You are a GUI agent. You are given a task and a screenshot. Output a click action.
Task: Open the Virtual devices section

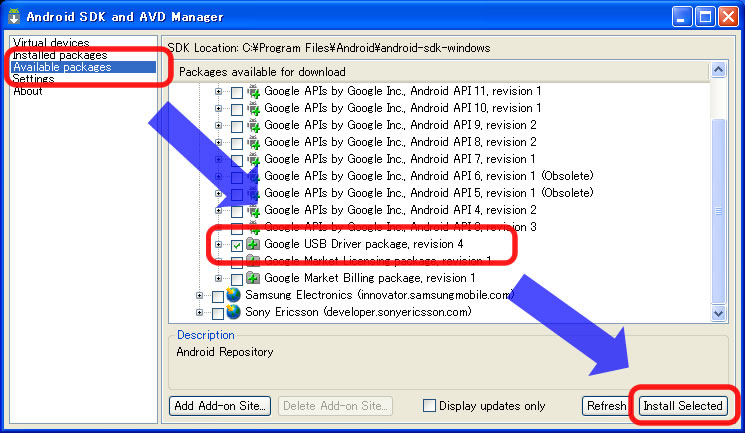tap(51, 43)
